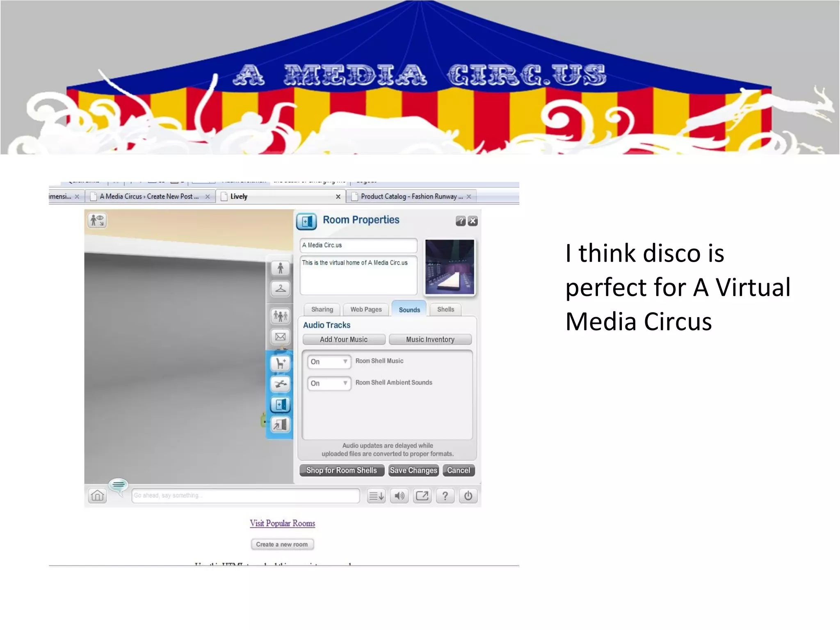
Task: Open Room Shell Ambient Sounds dropdown
Action: coord(329,383)
